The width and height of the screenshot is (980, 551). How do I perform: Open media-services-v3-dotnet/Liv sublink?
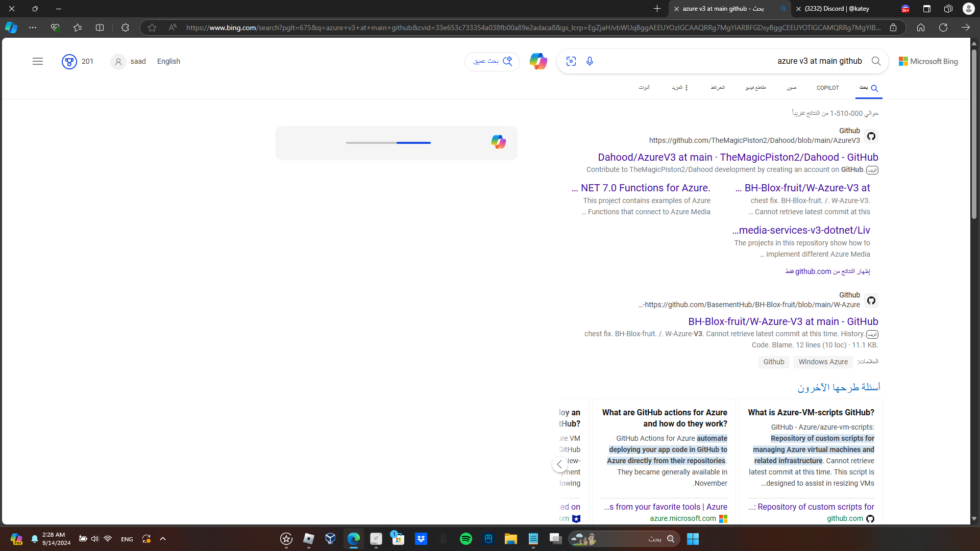point(801,230)
